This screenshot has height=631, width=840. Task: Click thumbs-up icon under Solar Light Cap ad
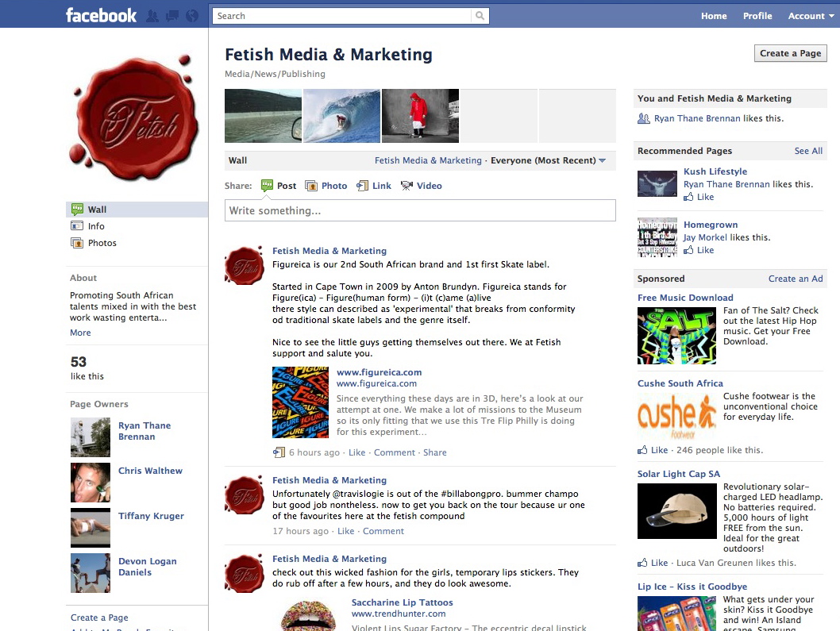point(642,563)
